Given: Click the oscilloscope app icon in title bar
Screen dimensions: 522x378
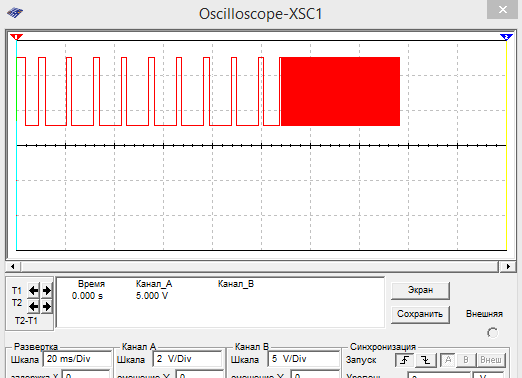Looking at the screenshot, I should [x=15, y=13].
